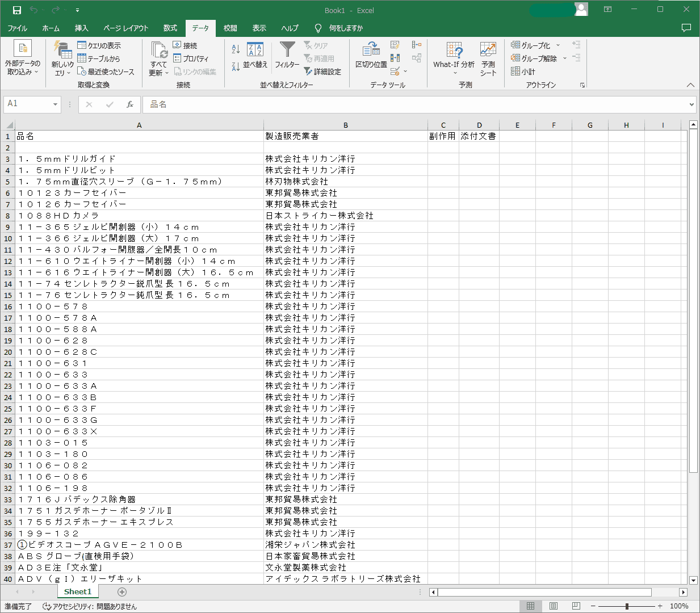Viewport: 700px width, 613px height.
Task: Open 最近使ったソース
Action: click(106, 72)
